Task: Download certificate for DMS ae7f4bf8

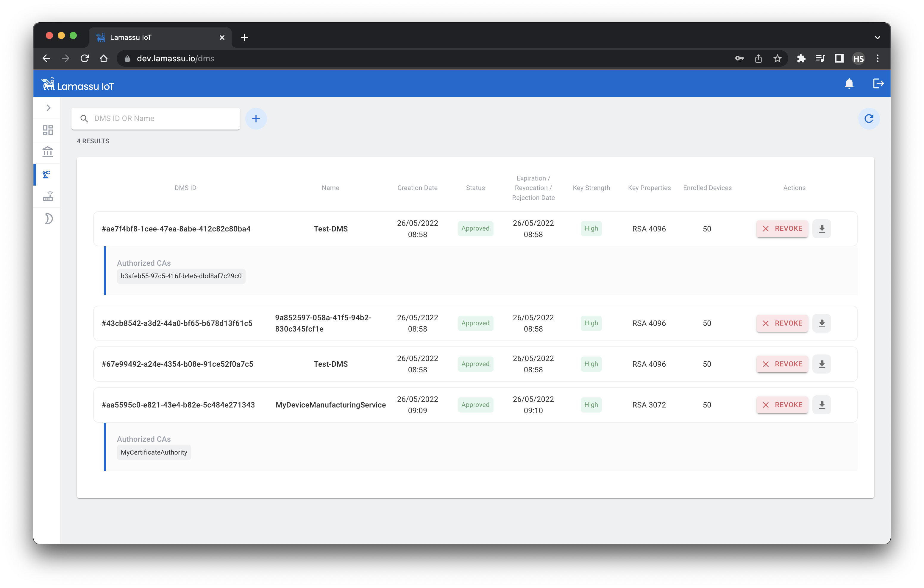Action: (x=822, y=228)
